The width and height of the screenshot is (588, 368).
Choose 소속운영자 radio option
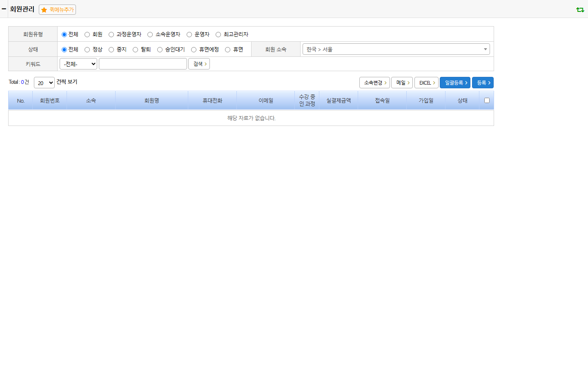pyautogui.click(x=150, y=34)
